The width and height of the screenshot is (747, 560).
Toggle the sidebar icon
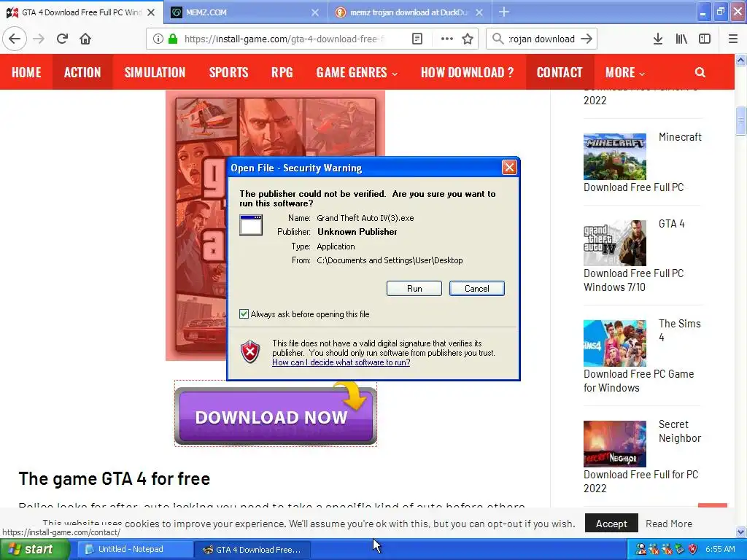coord(705,39)
